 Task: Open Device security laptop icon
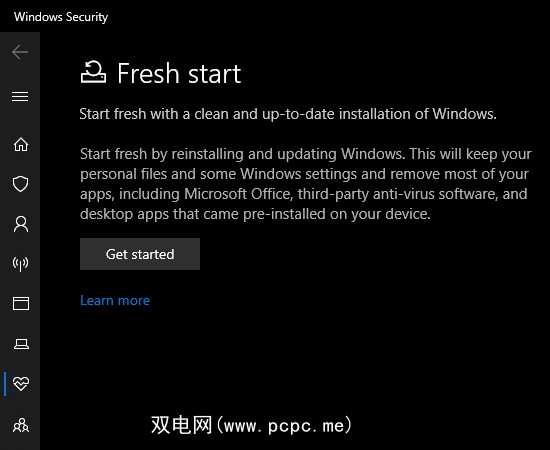pyautogui.click(x=21, y=344)
